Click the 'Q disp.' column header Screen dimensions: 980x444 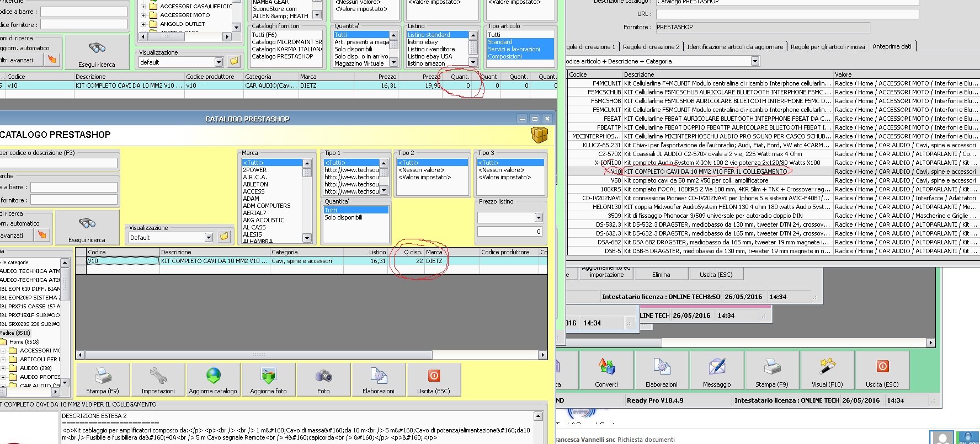(x=406, y=252)
